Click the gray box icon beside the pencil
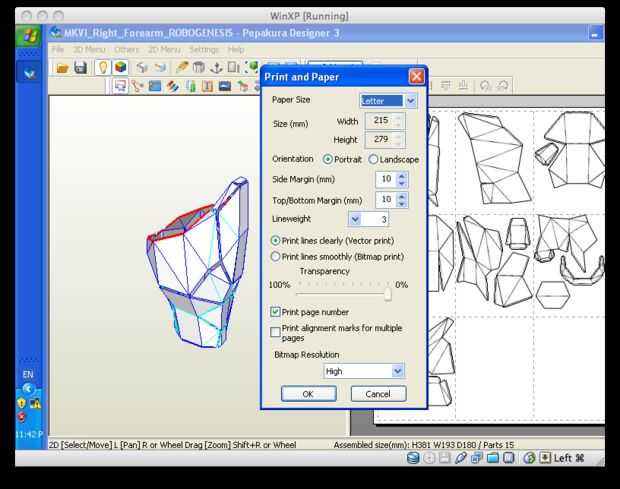Viewport: 620px width, 489px height. 199,68
